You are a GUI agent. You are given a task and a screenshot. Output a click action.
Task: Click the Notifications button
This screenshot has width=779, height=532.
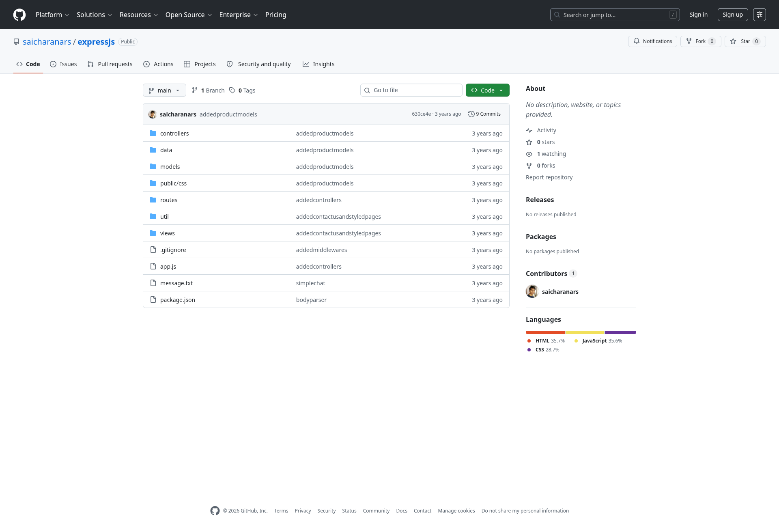(652, 41)
